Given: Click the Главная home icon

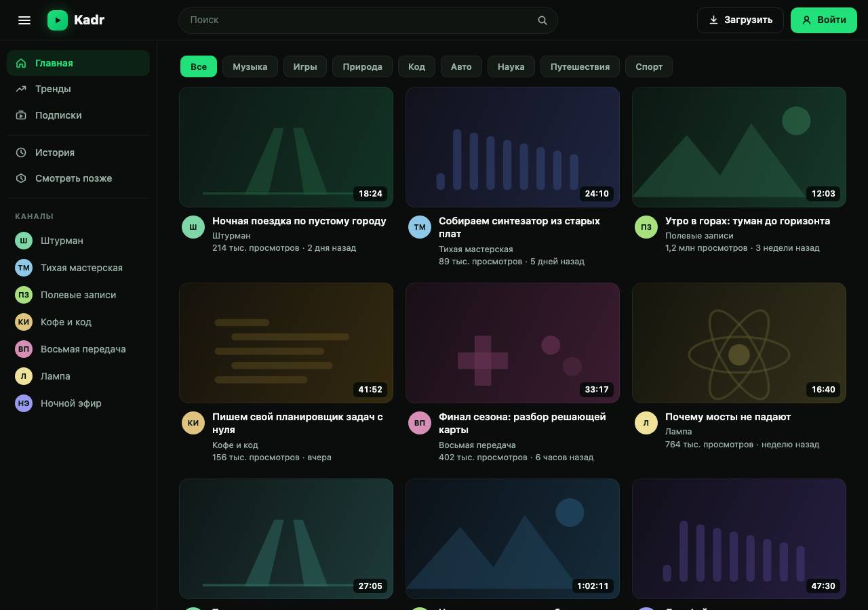Looking at the screenshot, I should (21, 63).
